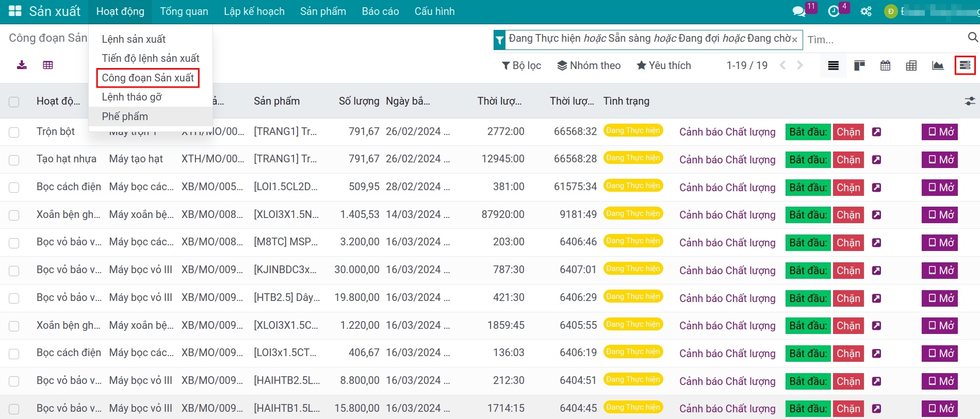
Task: Select Phế phẩm menu entry
Action: 151,116
